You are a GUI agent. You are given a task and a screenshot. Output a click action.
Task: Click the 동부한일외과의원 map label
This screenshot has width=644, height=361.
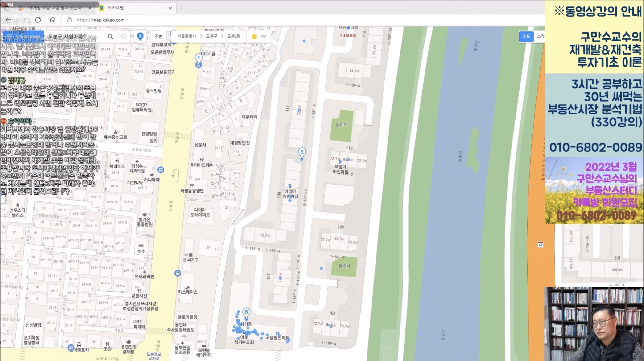pyautogui.click(x=182, y=350)
